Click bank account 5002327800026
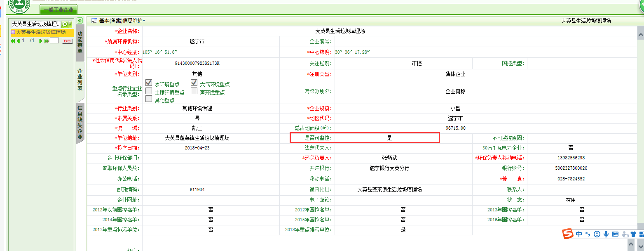The image size is (644, 251). [x=571, y=168]
